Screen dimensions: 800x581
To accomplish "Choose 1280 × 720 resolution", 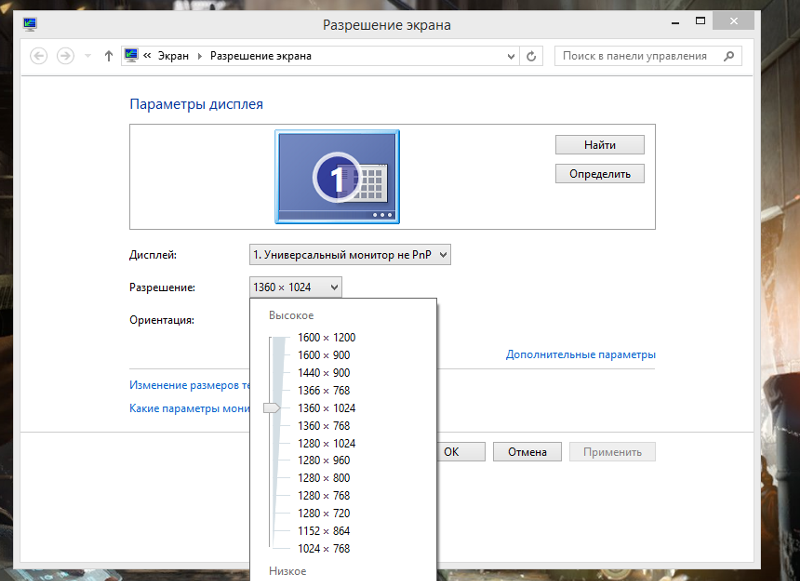I will click(x=324, y=513).
